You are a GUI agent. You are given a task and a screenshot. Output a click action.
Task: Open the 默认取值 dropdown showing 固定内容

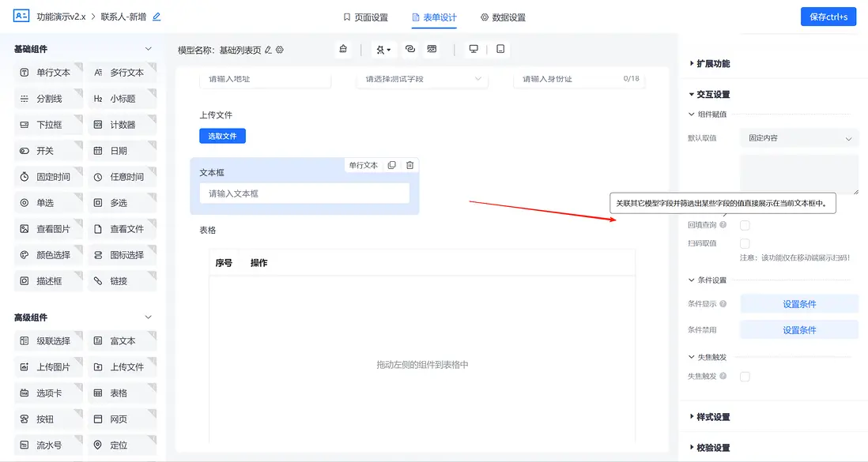pos(798,137)
